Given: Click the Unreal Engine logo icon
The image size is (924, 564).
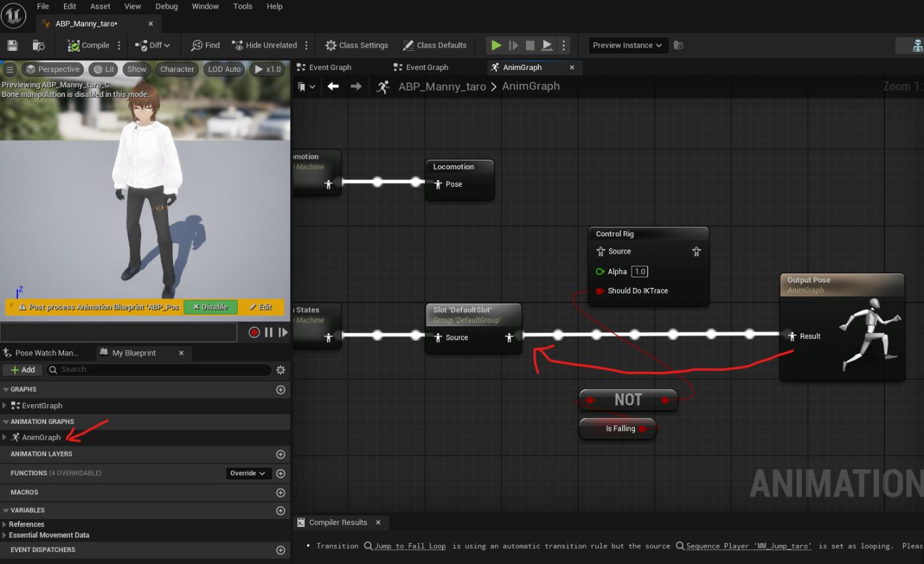Looking at the screenshot, I should 13,15.
